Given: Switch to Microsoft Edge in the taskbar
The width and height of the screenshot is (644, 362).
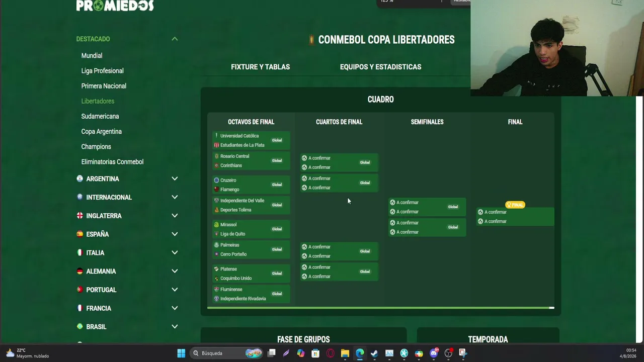Looking at the screenshot, I should [360, 353].
